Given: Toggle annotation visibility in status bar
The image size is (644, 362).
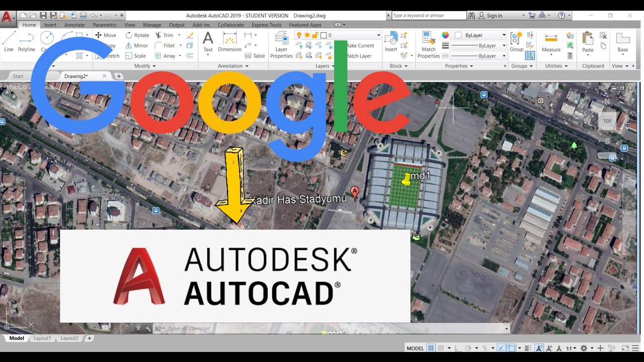Looking at the screenshot, I should 539,348.
